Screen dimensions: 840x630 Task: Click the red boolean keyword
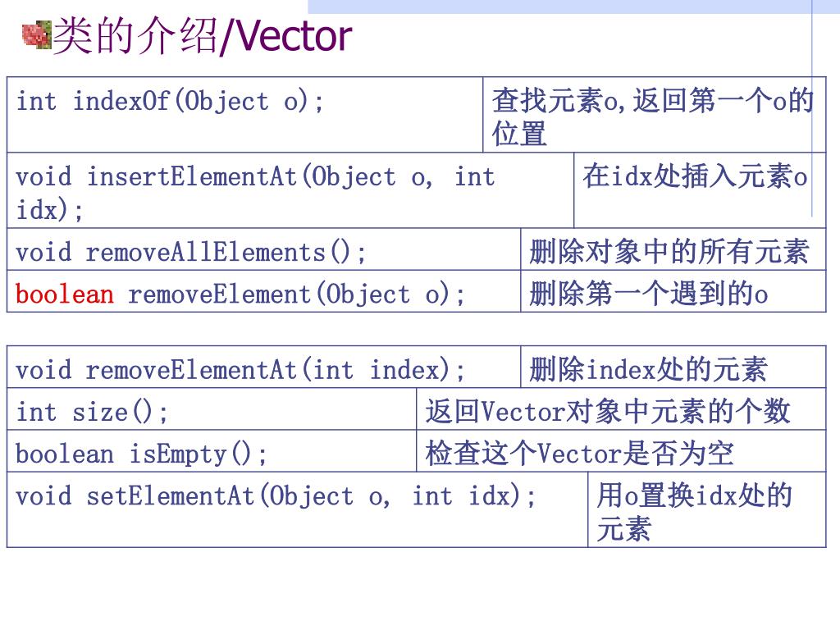pyautogui.click(x=65, y=294)
